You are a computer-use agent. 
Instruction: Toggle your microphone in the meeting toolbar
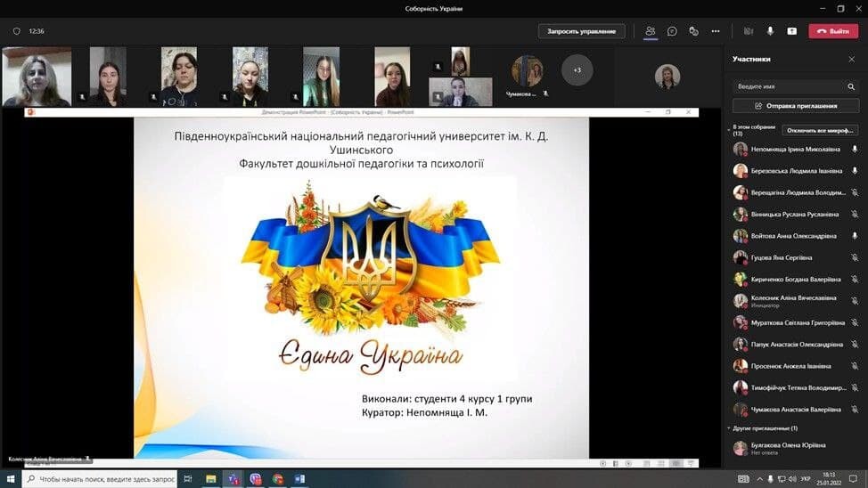point(770,31)
